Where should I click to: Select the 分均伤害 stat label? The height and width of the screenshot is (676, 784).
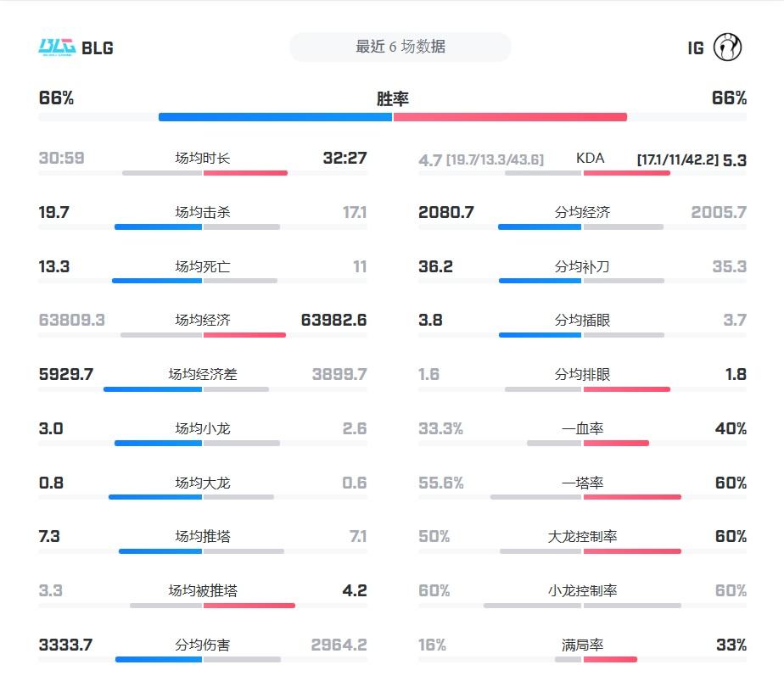(202, 645)
